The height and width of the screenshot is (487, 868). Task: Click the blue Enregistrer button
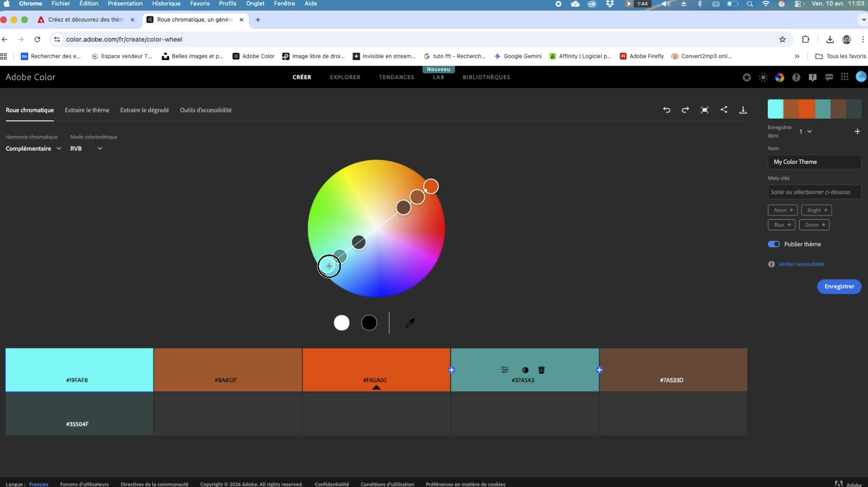pos(839,286)
